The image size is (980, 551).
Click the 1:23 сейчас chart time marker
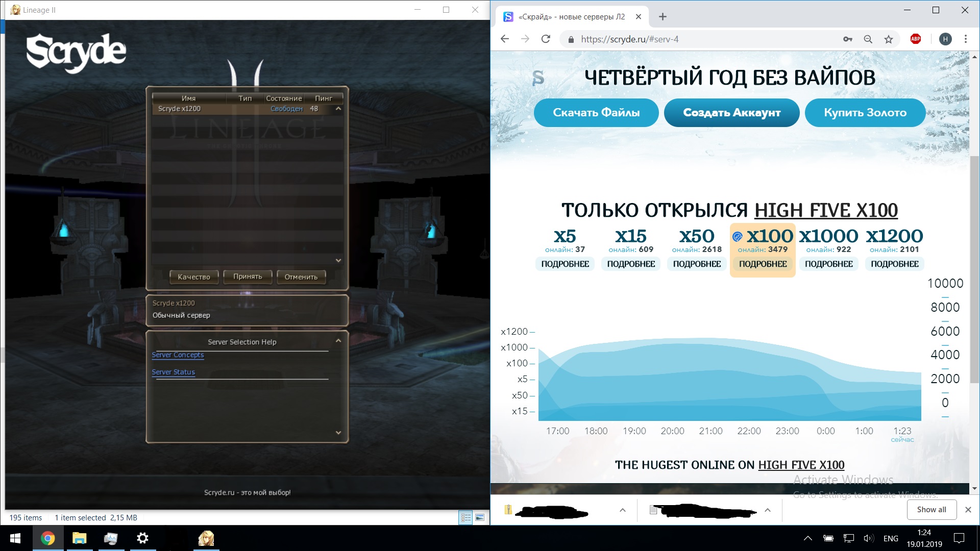click(902, 434)
